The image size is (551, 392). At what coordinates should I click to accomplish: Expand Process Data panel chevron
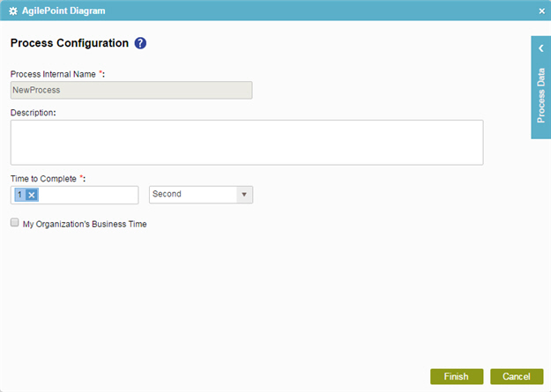coord(541,48)
